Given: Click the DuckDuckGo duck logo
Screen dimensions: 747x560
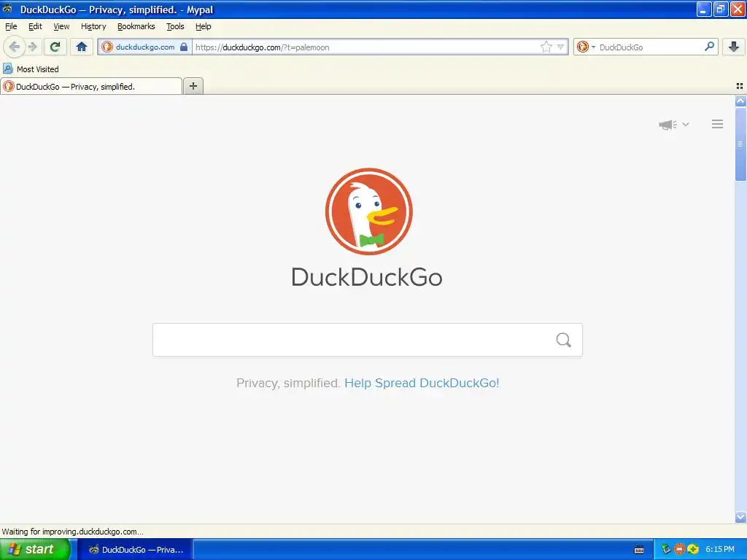Looking at the screenshot, I should pos(368,211).
